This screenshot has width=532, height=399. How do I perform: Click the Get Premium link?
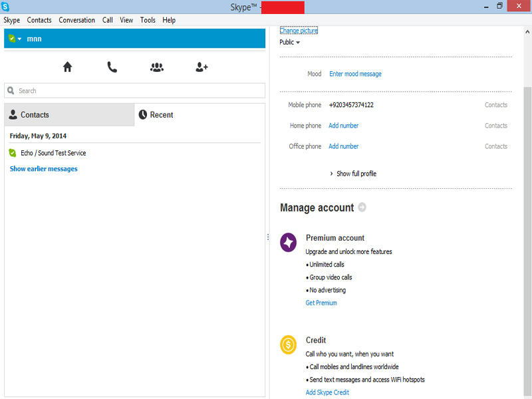(321, 303)
